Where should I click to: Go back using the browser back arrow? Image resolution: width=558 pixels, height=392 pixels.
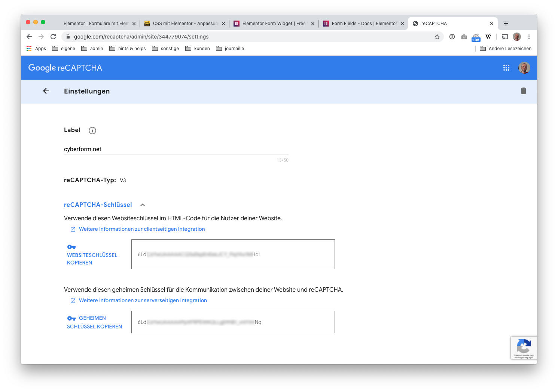[x=29, y=37]
